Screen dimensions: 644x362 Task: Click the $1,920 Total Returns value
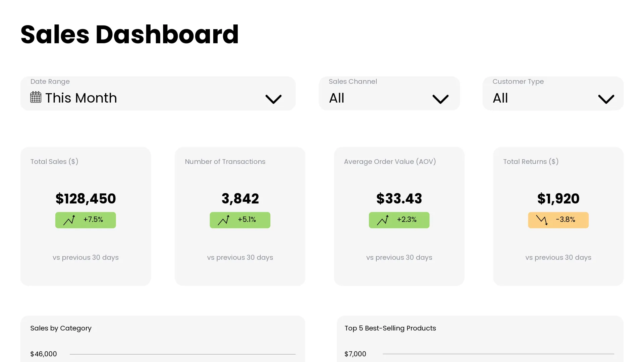(558, 198)
